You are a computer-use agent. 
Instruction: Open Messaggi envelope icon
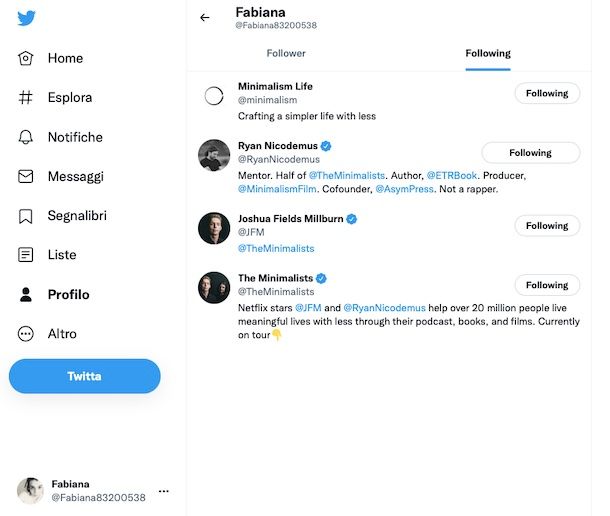(26, 176)
